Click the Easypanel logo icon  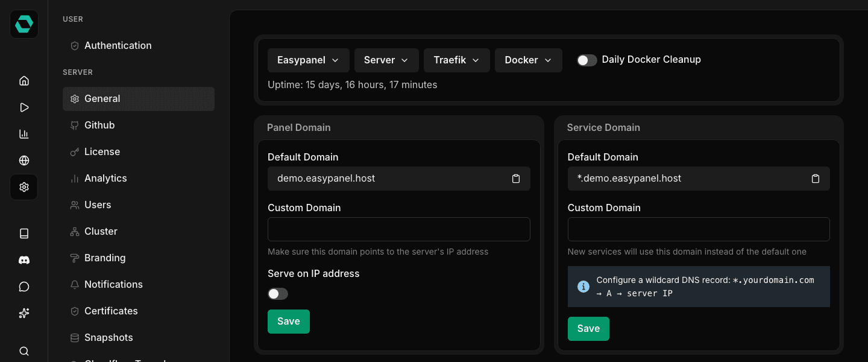(x=24, y=25)
